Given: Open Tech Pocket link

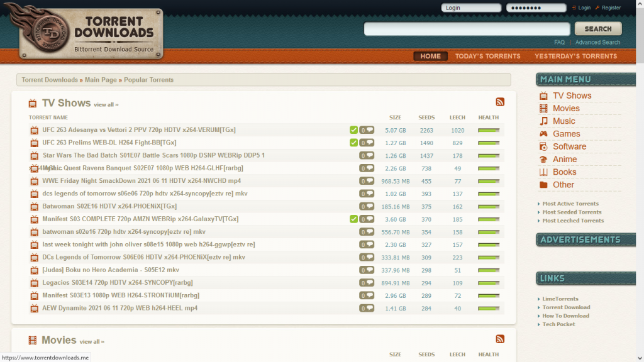Looking at the screenshot, I should [558, 324].
